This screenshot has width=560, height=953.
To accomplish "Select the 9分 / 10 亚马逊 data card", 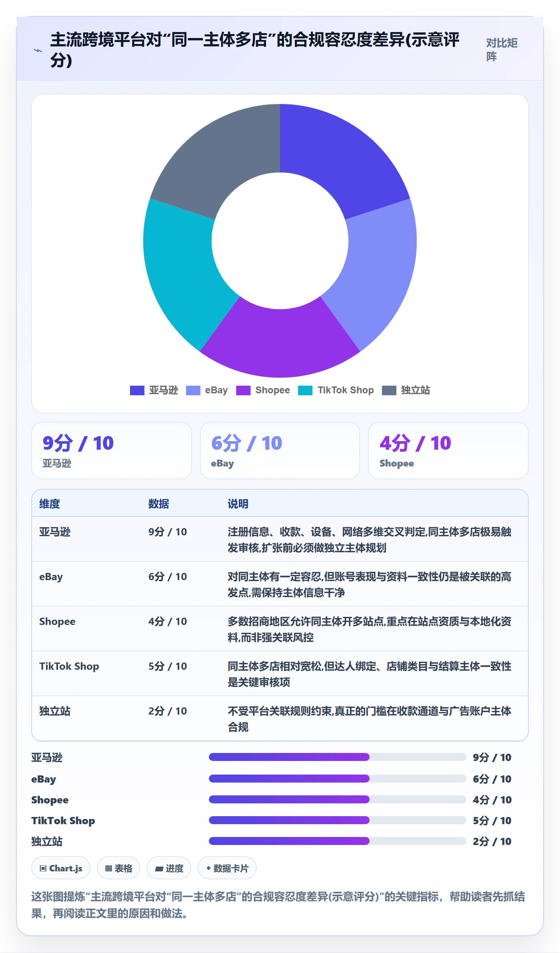I will click(x=112, y=450).
